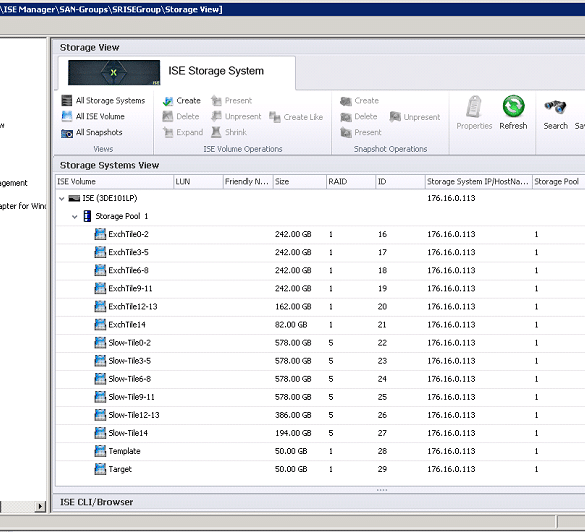Screen dimensions: 585x532
Task: Sort by the RAID column header
Action: [351, 182]
